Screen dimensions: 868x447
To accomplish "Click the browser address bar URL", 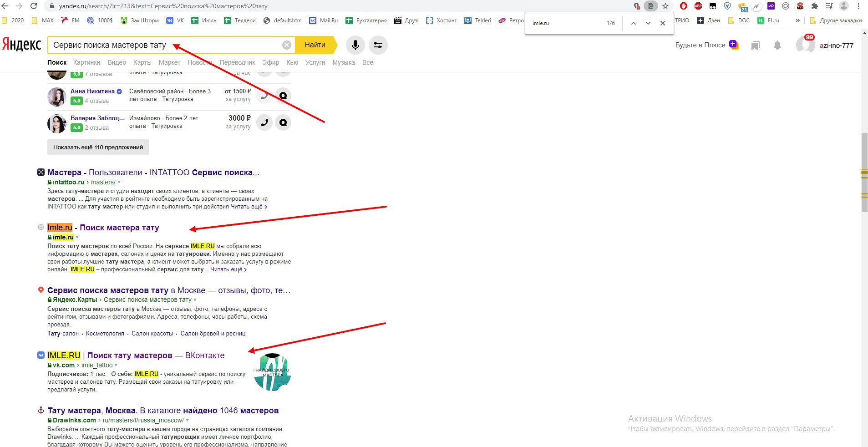I will pyautogui.click(x=163, y=6).
